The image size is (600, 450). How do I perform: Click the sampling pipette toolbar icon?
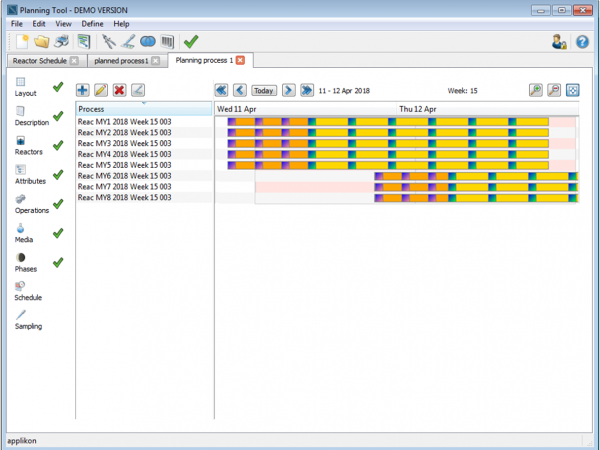(128, 41)
